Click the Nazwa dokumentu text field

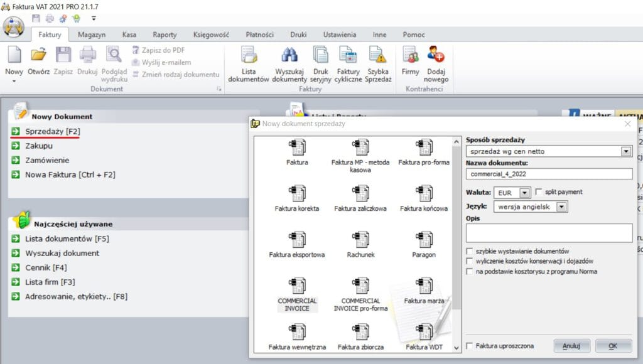coord(549,174)
